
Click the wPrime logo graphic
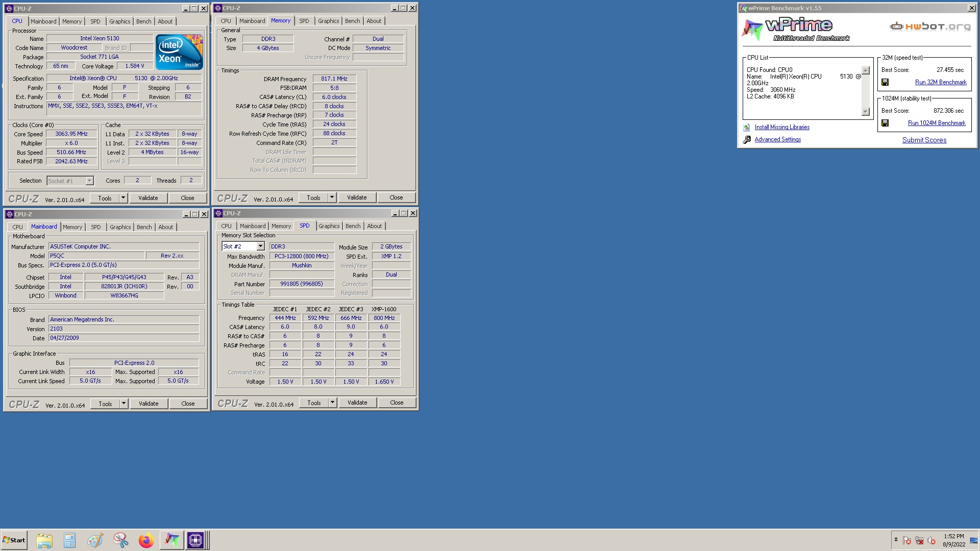click(x=796, y=30)
